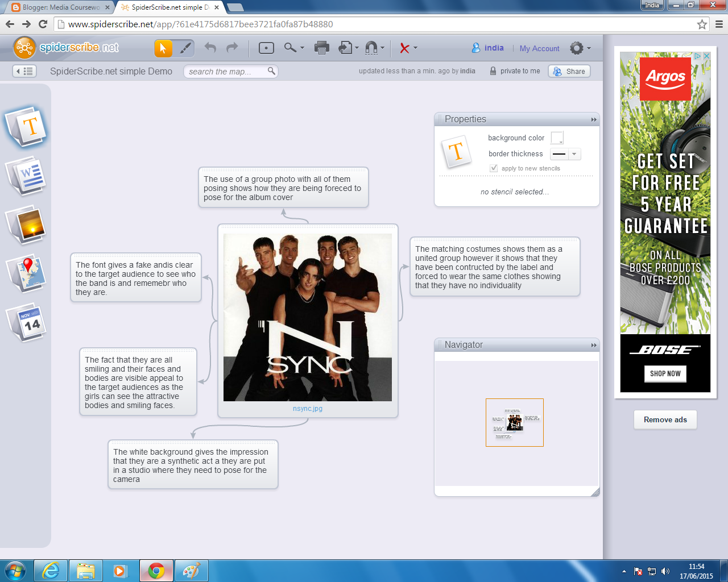The image size is (728, 582).
Task: Select the pointer arrow tool
Action: click(163, 48)
